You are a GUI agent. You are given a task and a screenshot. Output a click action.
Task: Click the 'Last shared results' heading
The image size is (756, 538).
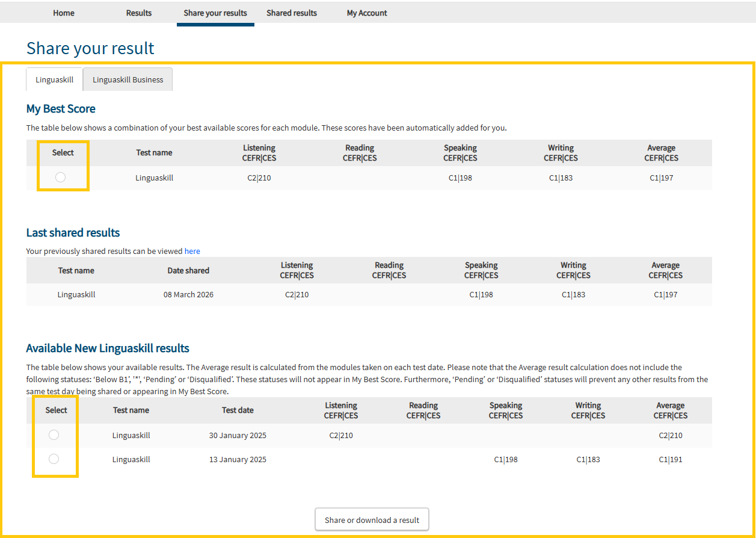pyautogui.click(x=73, y=233)
